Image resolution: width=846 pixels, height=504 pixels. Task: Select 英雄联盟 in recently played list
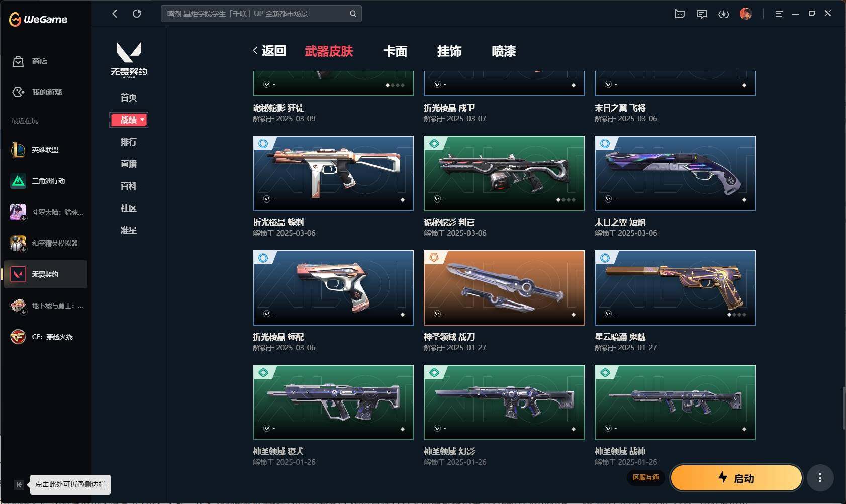click(x=45, y=150)
